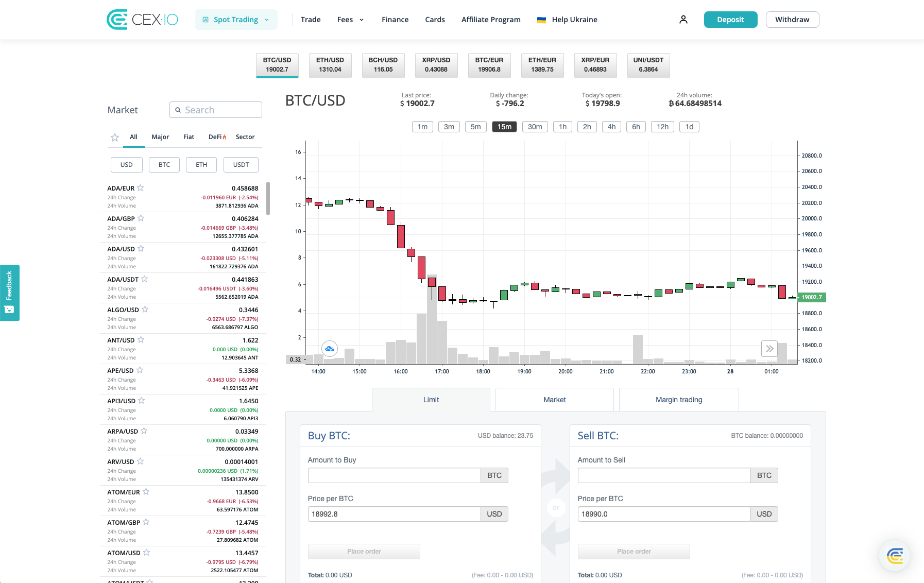Click the 19002.7 current price marker
The image size is (924, 583).
(812, 297)
